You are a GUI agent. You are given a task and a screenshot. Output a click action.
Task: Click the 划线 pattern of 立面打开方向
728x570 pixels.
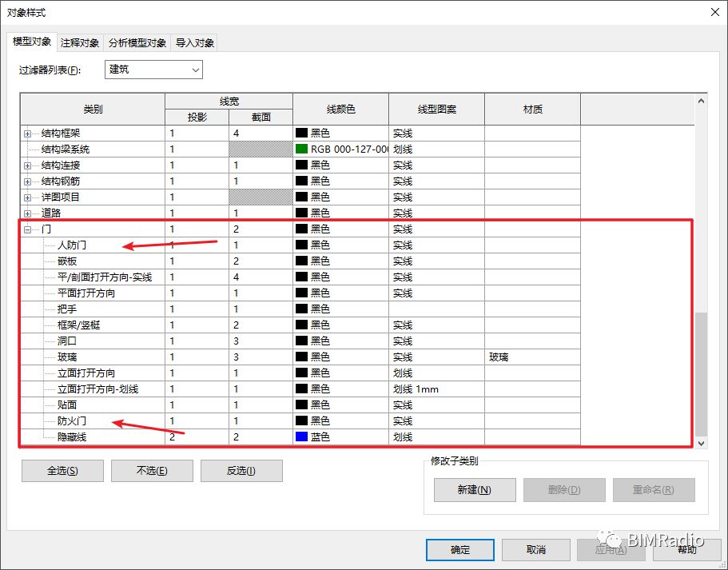(x=436, y=373)
